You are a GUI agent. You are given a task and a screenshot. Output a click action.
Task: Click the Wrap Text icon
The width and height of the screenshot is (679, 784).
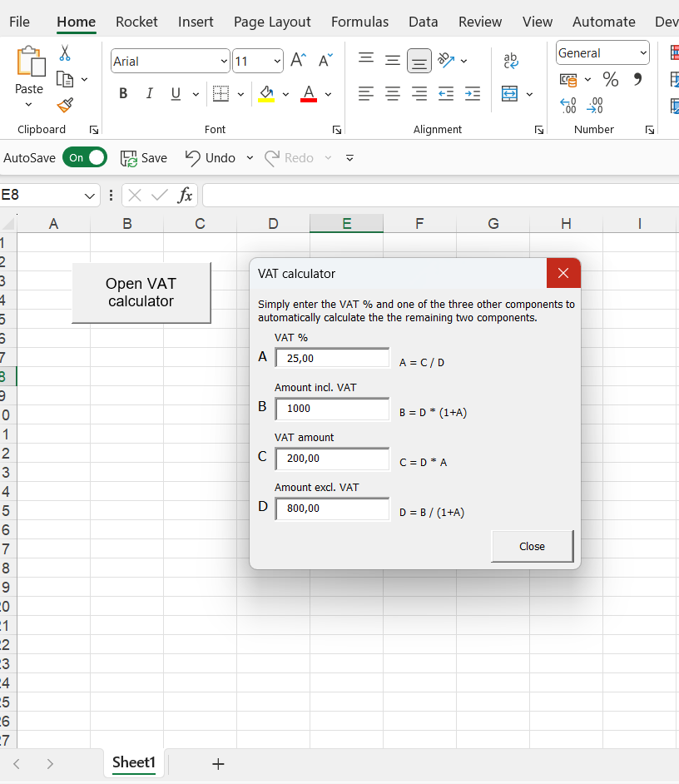point(511,61)
